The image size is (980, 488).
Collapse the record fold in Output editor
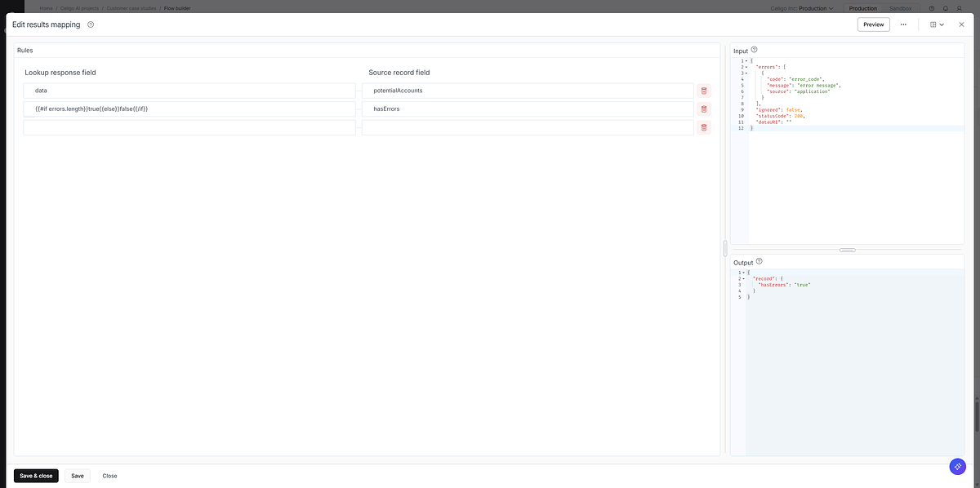tap(744, 278)
